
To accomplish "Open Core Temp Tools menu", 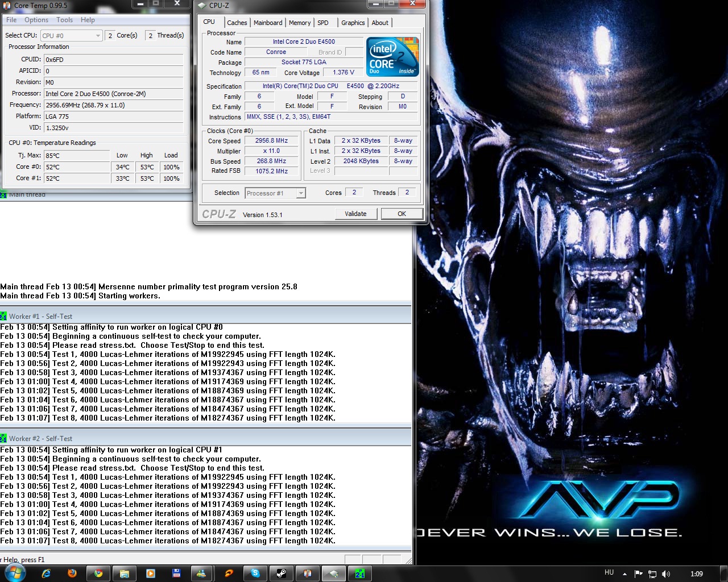I will [64, 20].
